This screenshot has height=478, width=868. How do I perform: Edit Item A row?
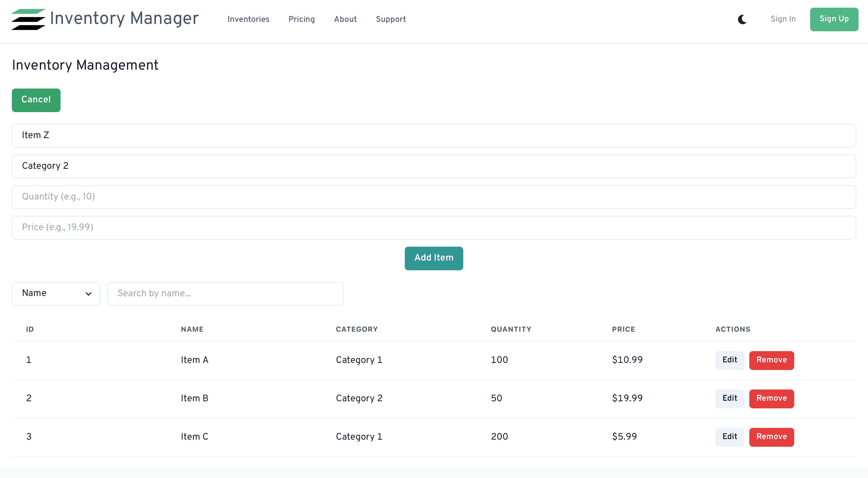(x=730, y=360)
